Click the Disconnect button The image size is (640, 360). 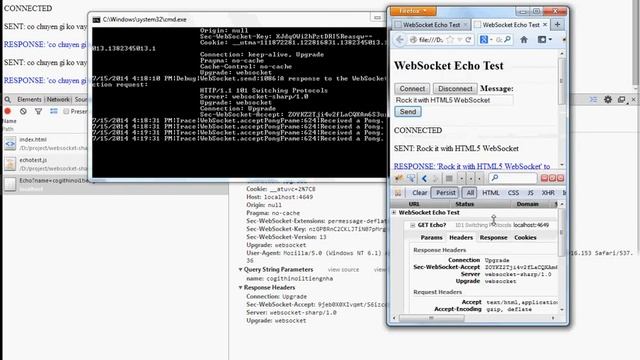pyautogui.click(x=455, y=89)
